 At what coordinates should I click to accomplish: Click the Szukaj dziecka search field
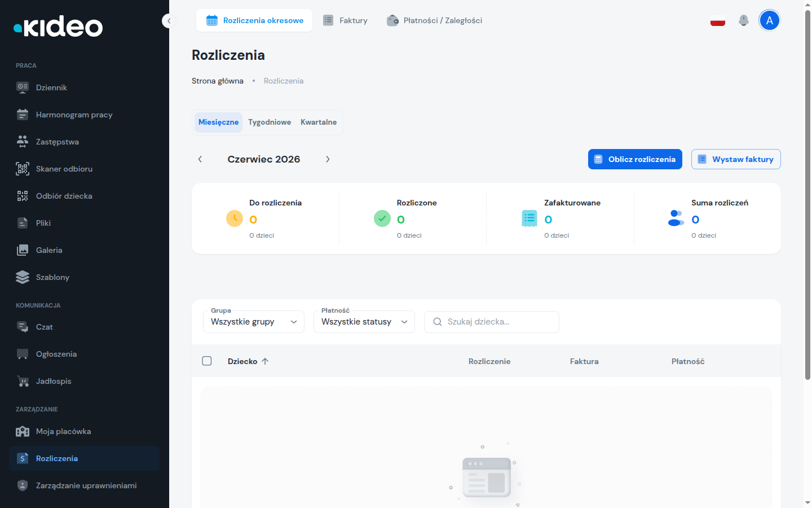pos(492,322)
